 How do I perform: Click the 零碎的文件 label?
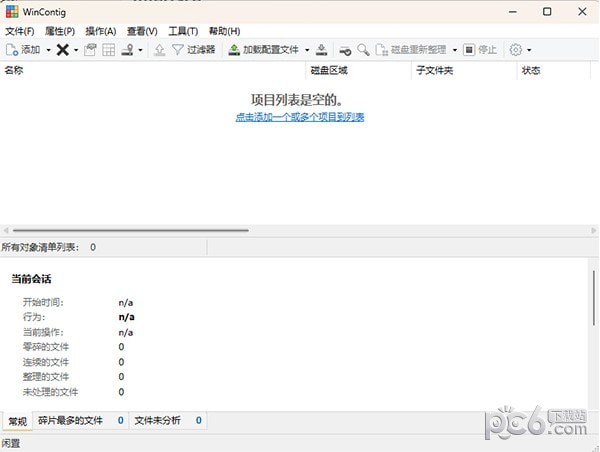coord(46,347)
